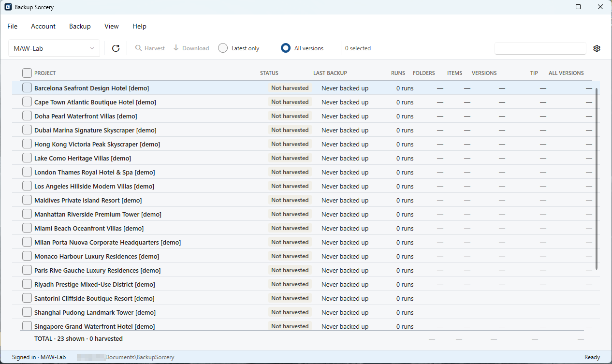Screen dimensions: 612x364
Task: Click the search input field
Action: [x=540, y=48]
